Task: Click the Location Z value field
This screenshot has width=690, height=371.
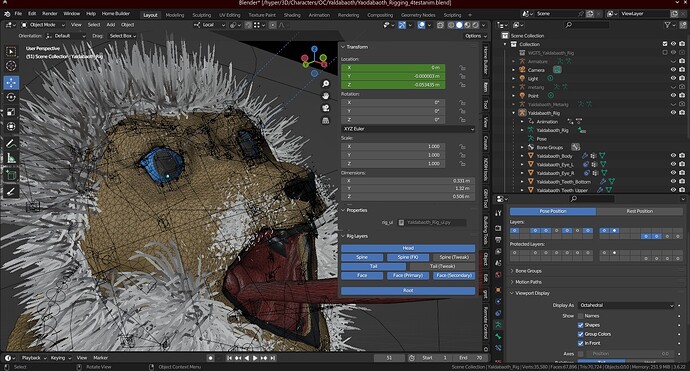Action: coord(393,85)
